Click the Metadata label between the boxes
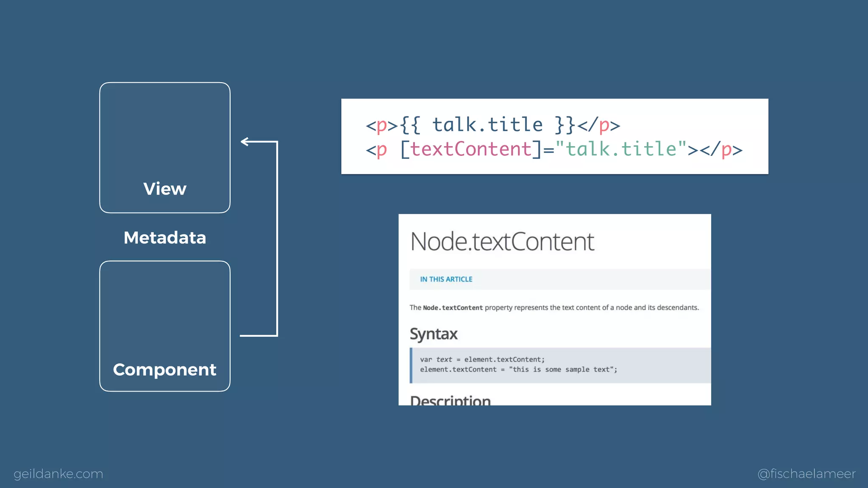This screenshot has width=868, height=488. (165, 238)
